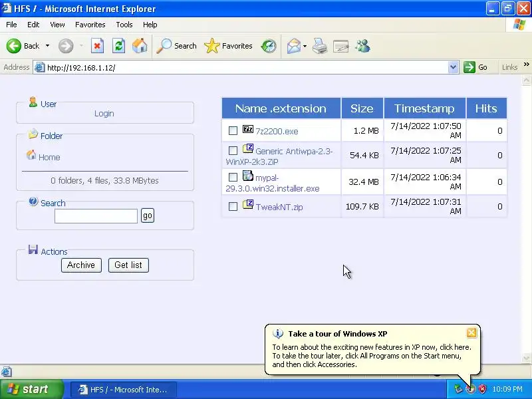
Task: Click the search go button
Action: pos(147,215)
